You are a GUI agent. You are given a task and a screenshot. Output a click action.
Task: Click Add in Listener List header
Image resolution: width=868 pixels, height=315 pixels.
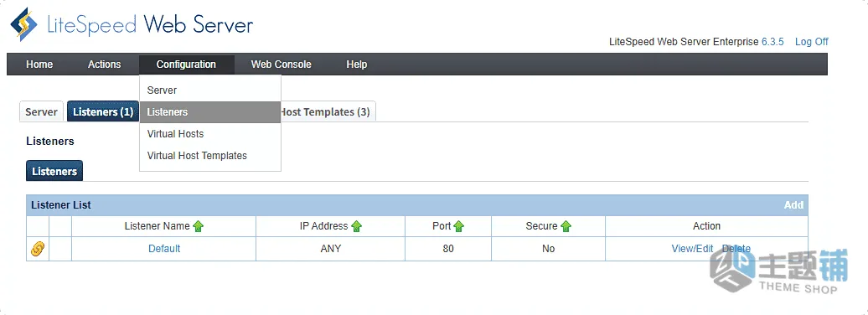[793, 204]
